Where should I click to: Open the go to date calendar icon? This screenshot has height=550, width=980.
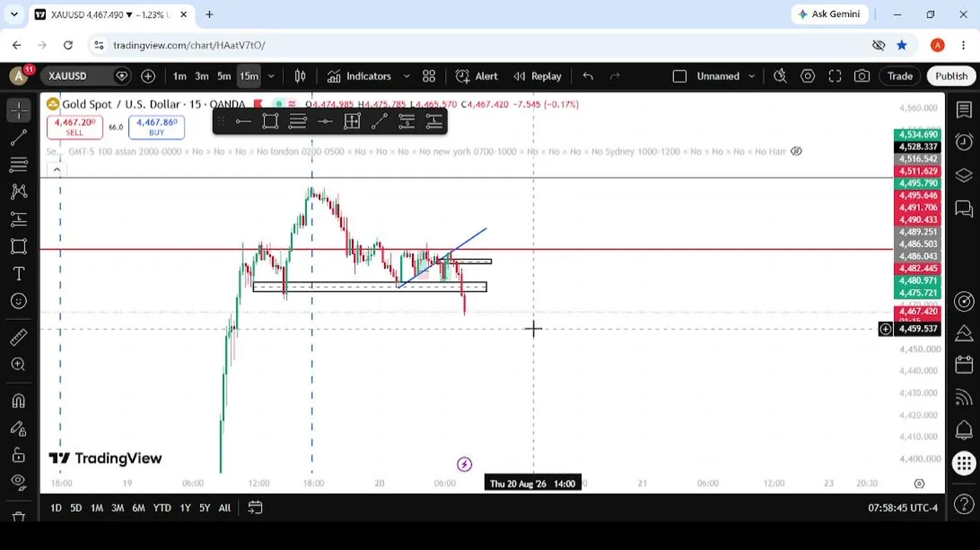click(255, 507)
